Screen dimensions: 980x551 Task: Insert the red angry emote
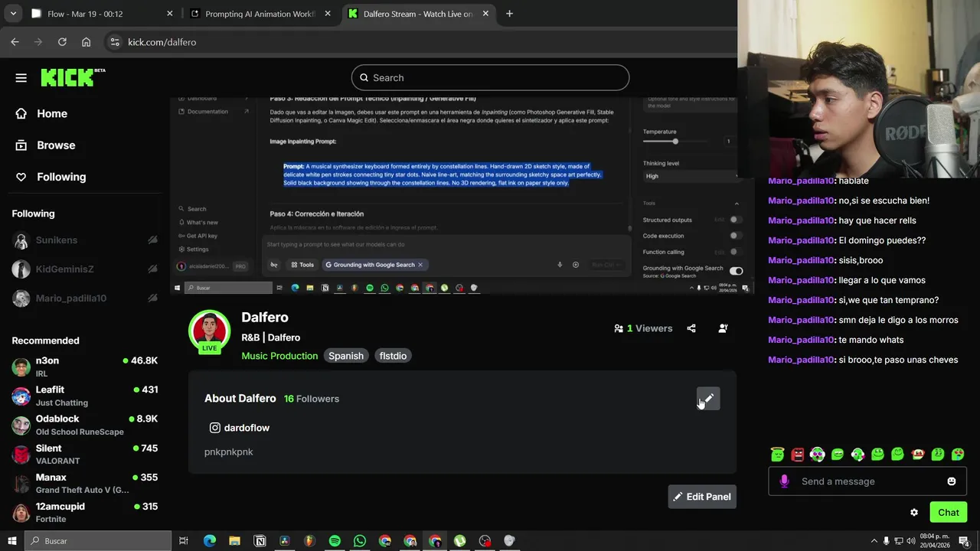(x=798, y=455)
